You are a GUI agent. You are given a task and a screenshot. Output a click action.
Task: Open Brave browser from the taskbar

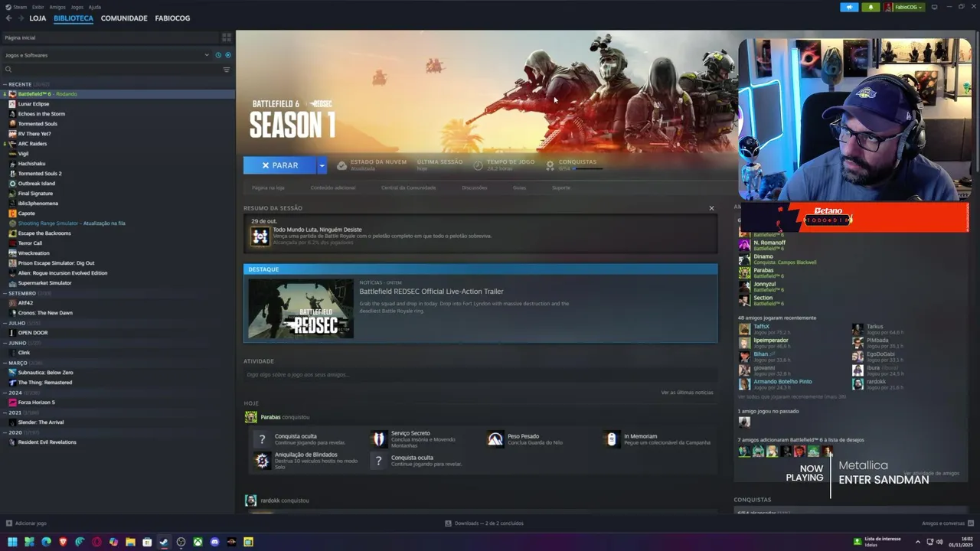(63, 542)
